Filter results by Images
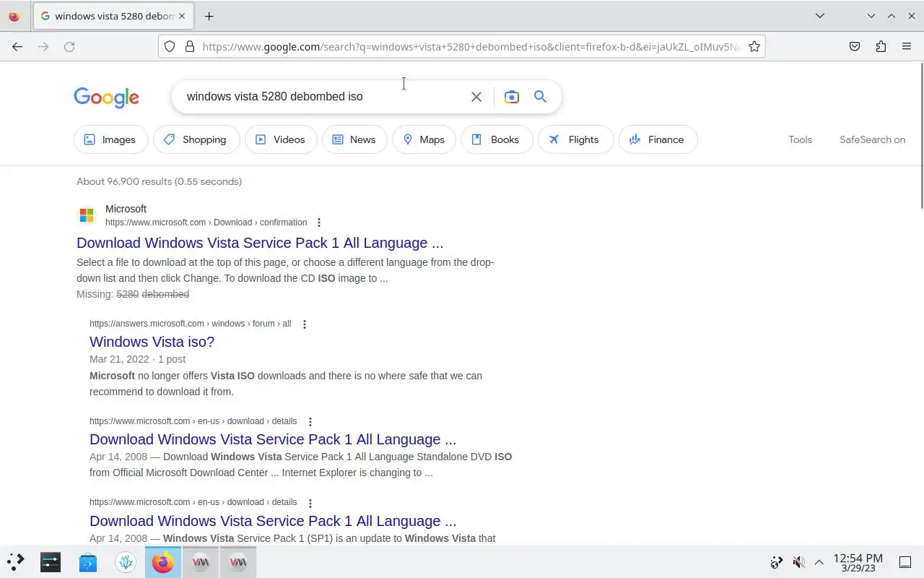The image size is (924, 578). 110,139
